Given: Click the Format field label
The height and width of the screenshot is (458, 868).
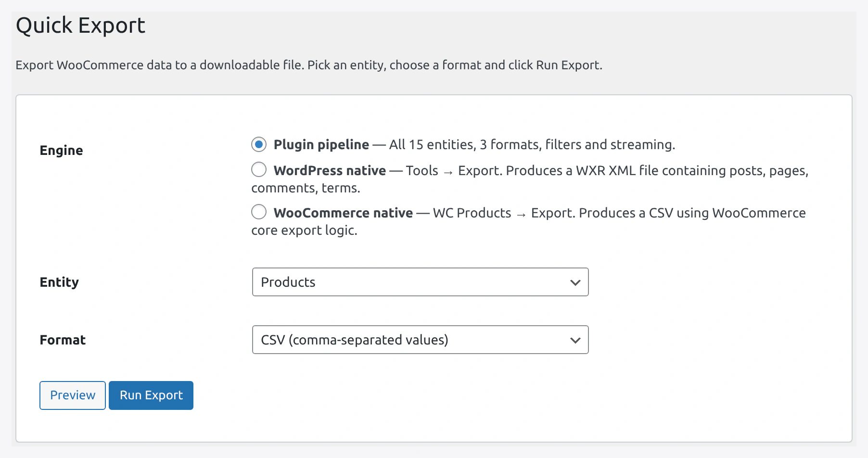Looking at the screenshot, I should click(x=63, y=340).
